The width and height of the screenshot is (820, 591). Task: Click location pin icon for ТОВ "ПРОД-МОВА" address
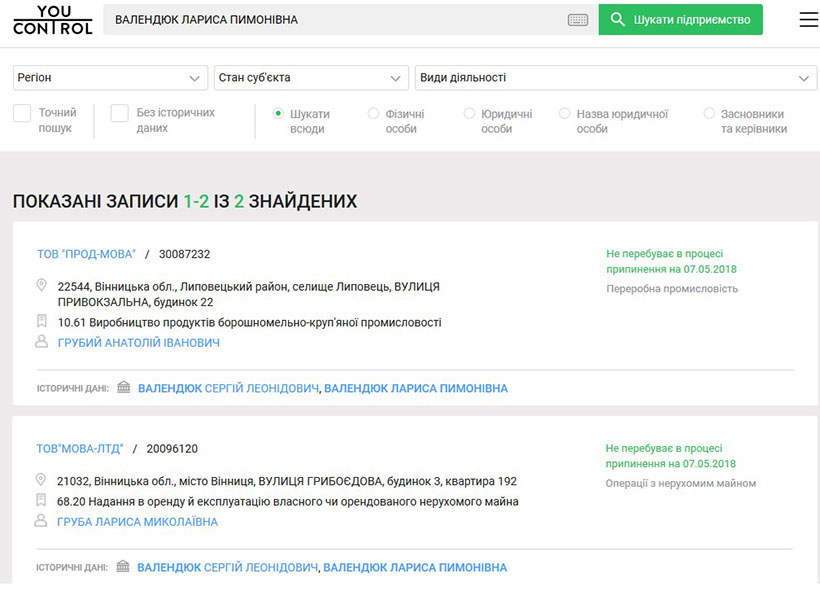[x=42, y=286]
